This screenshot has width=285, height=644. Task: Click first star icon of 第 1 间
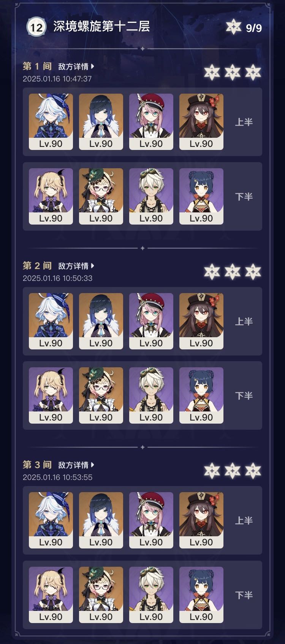tap(212, 72)
